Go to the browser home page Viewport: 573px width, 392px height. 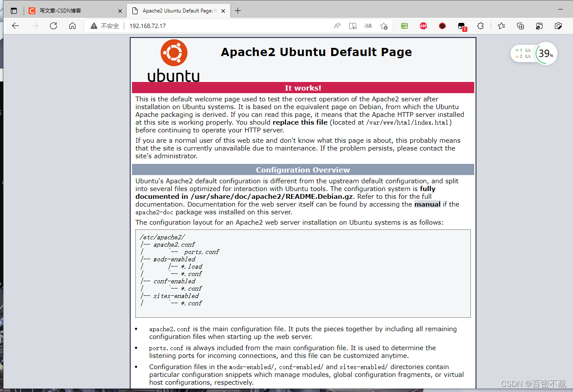pos(72,26)
